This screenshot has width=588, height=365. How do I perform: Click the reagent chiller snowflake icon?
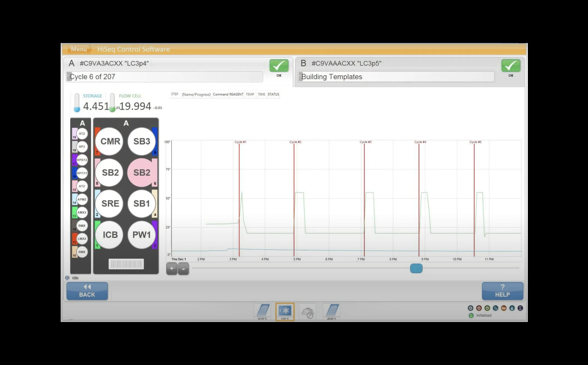tap(285, 311)
